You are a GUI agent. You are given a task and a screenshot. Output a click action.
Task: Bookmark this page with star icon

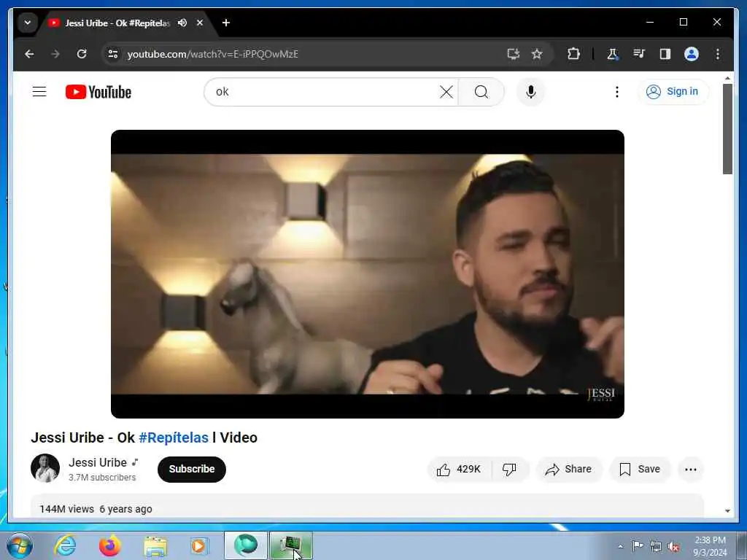[537, 54]
